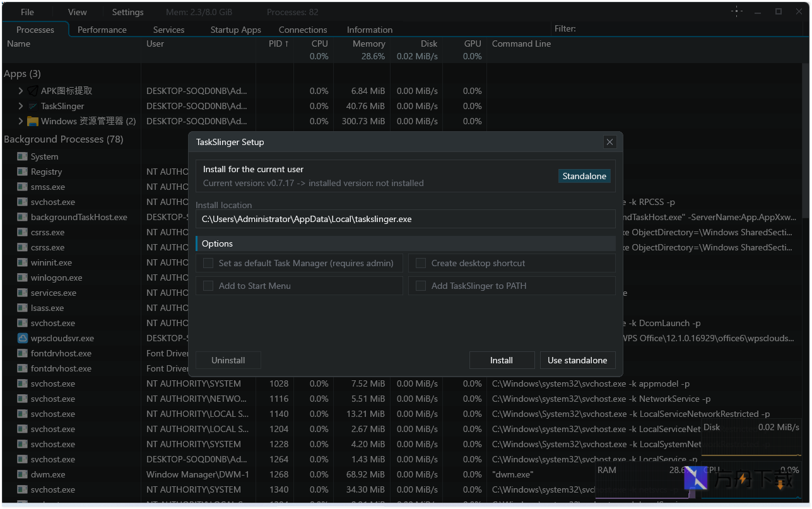Open the View menu
The image size is (812, 509).
pyautogui.click(x=78, y=12)
